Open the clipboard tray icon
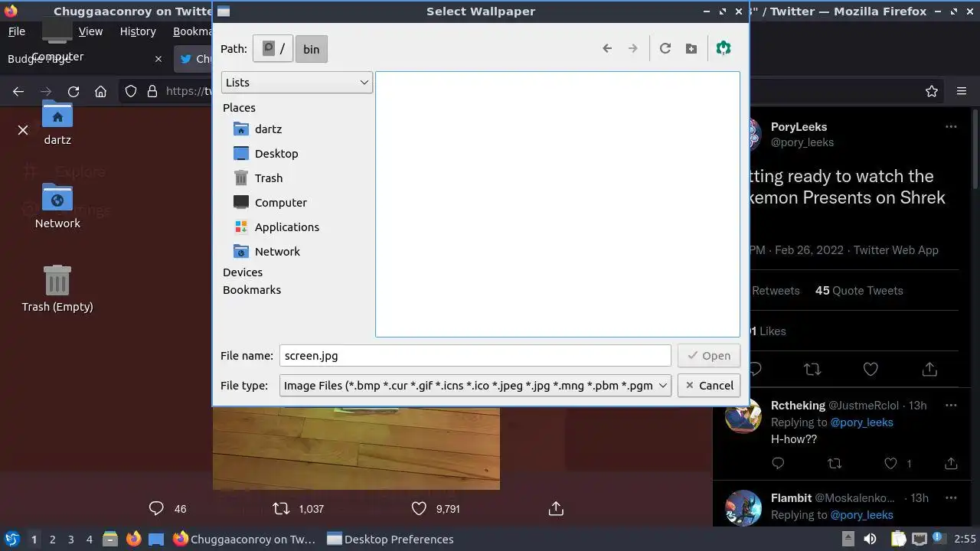The width and height of the screenshot is (980, 551). (898, 540)
